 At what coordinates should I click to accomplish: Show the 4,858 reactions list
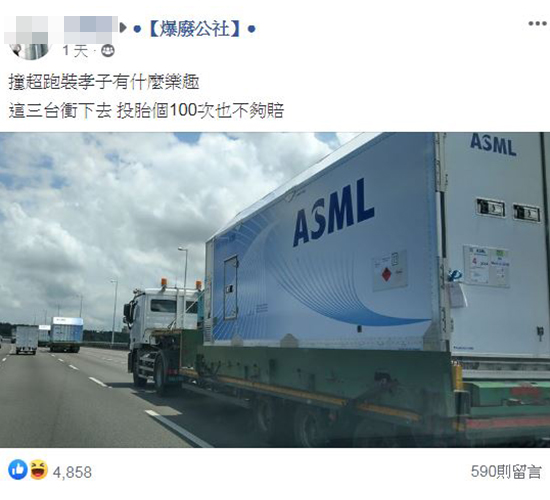click(x=72, y=472)
